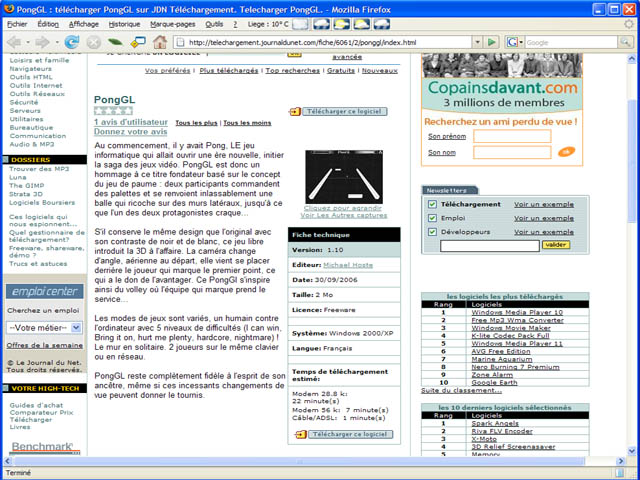
Task: Open the Plus téléchargés link
Action: pyautogui.click(x=229, y=71)
